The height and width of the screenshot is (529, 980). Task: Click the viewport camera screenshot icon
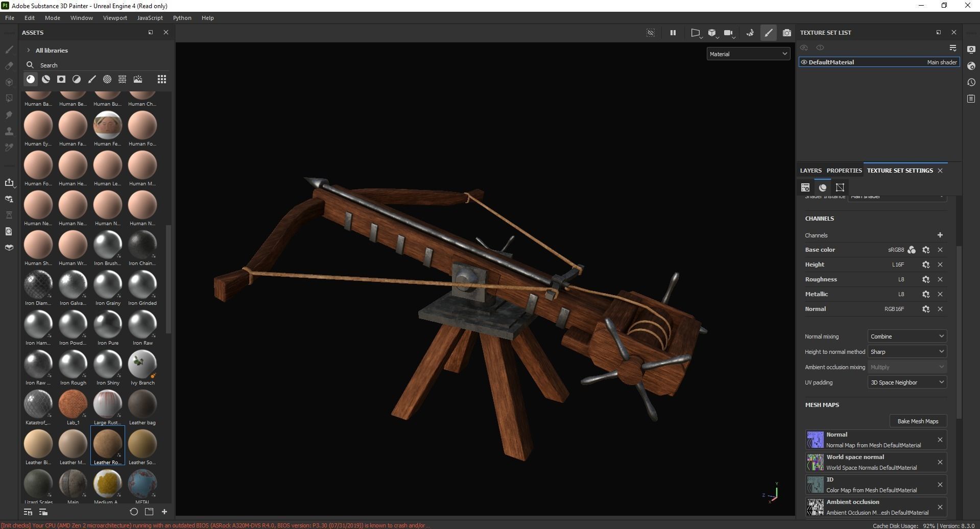[787, 33]
